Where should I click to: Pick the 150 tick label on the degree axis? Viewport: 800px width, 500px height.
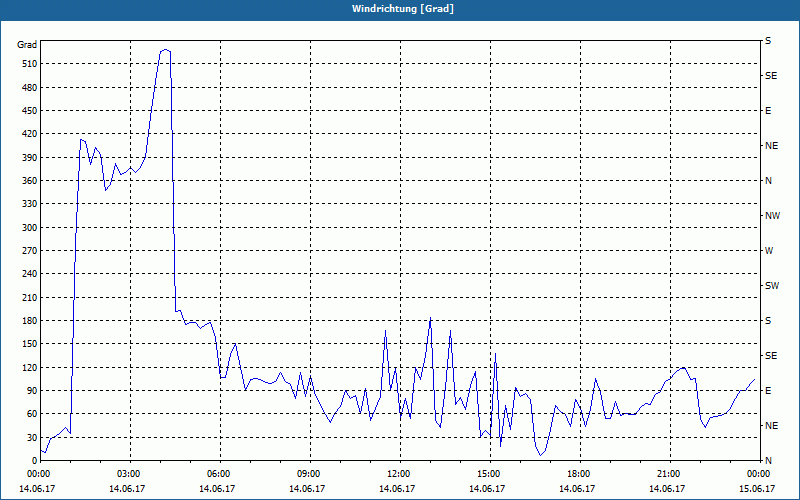[x=29, y=344]
